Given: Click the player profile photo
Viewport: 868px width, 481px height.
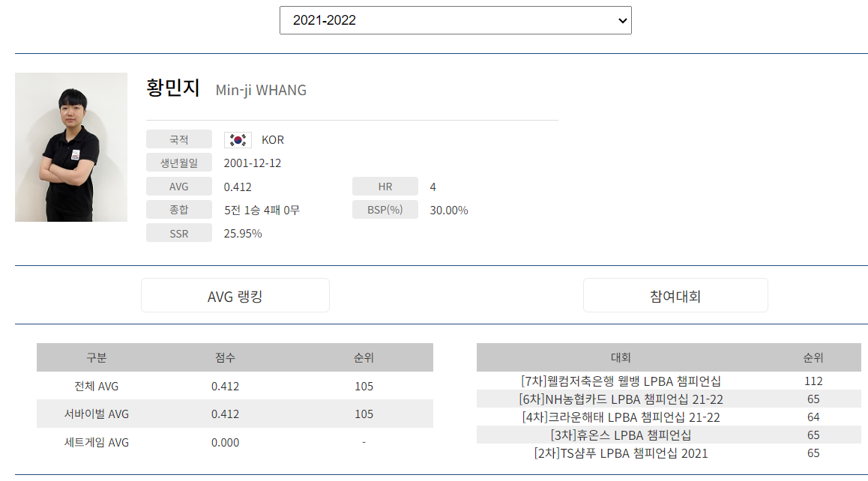Looking at the screenshot, I should click(70, 146).
